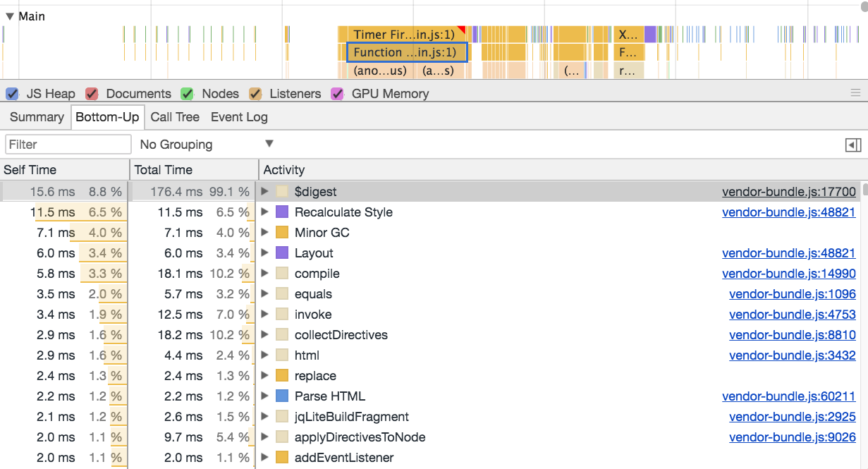Select the r... flame chart block
The image size is (868, 469).
point(628,71)
